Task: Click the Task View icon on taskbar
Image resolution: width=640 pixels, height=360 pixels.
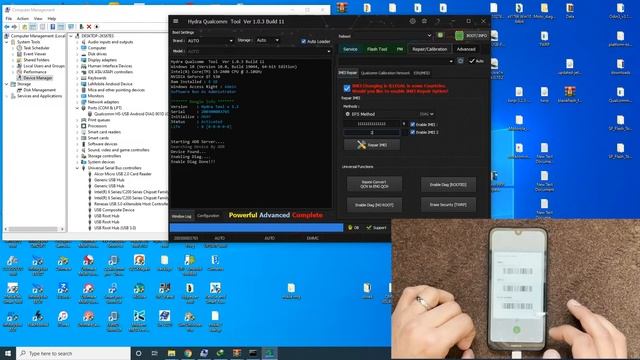Action: pos(155,353)
